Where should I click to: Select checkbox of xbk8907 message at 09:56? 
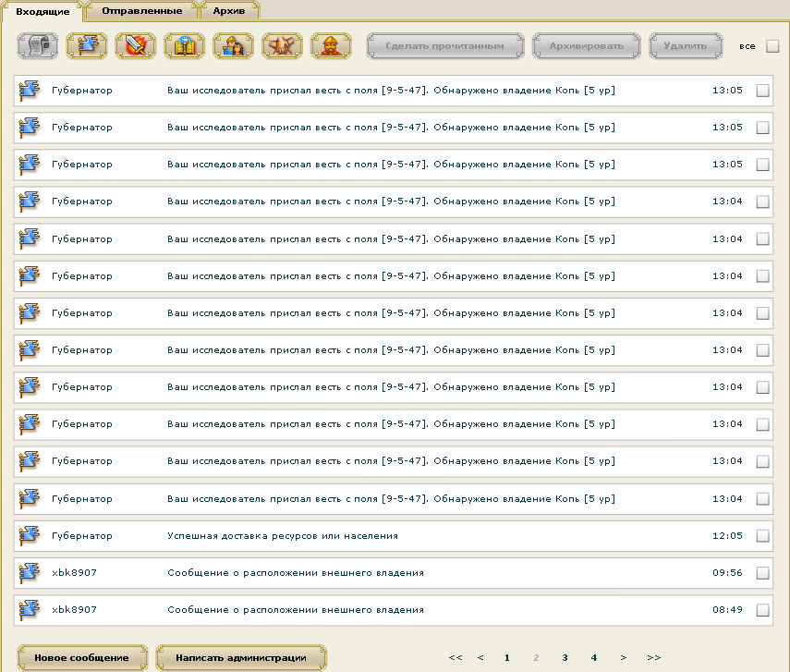click(762, 573)
